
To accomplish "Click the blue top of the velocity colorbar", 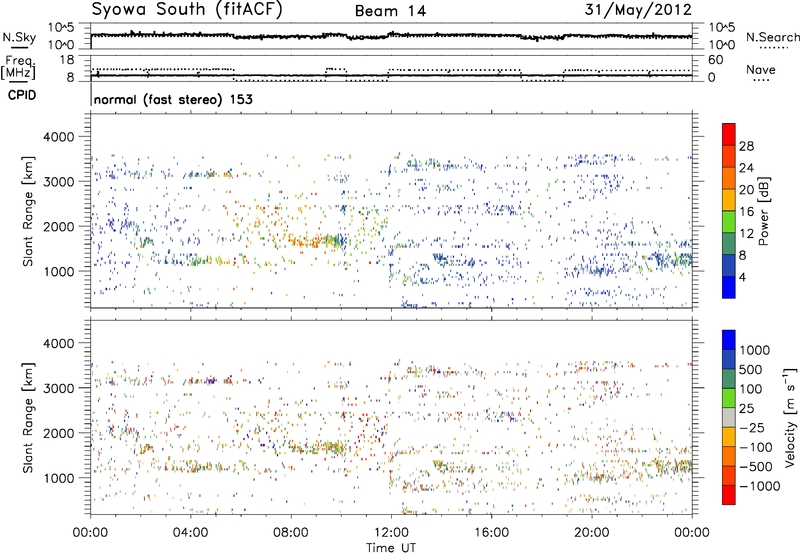I will (729, 340).
